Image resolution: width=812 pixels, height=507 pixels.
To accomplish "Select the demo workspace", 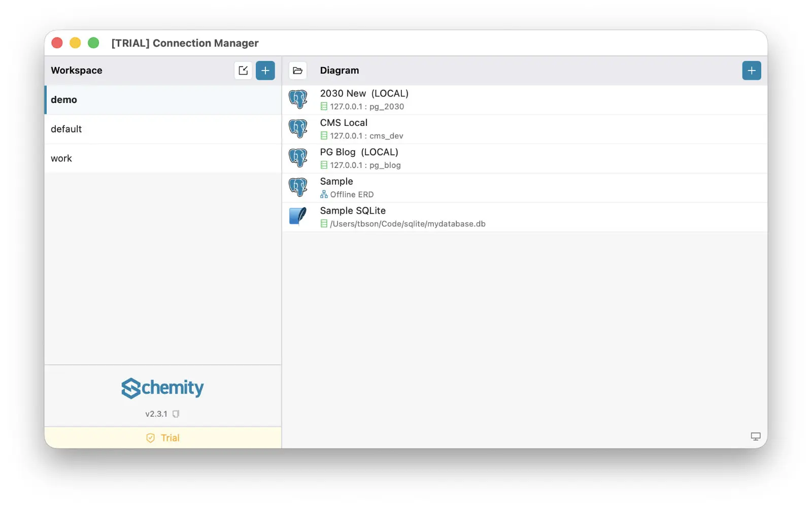I will (x=163, y=100).
